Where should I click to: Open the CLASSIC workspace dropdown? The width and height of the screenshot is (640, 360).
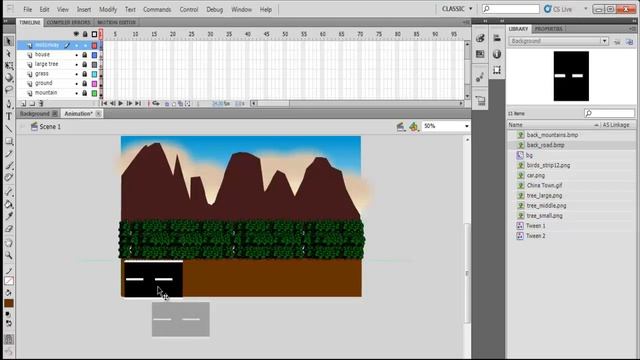pos(457,9)
